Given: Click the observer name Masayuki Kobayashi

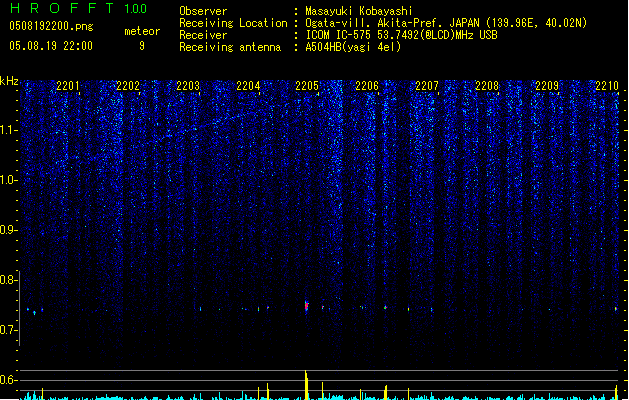Looking at the screenshot, I should 359,11.
